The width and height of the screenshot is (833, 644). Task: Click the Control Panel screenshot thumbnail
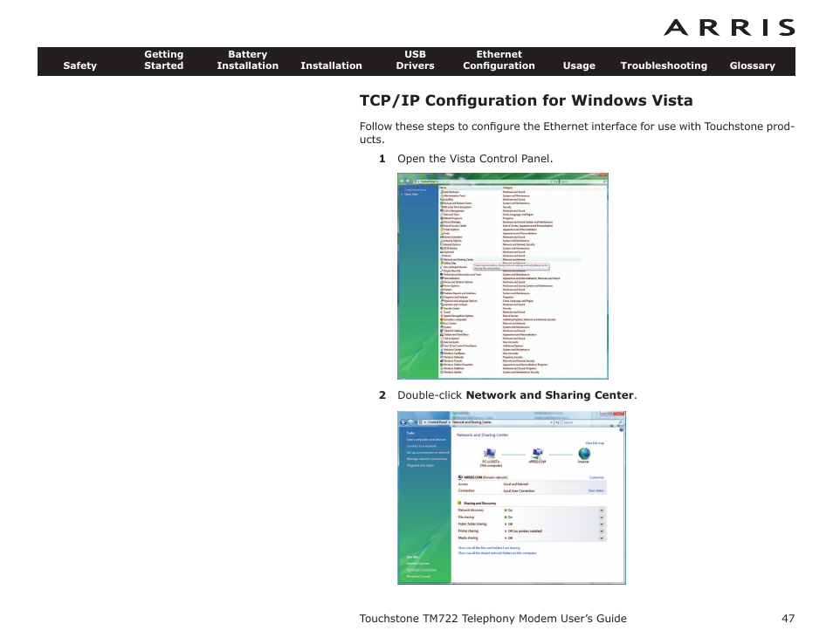pyautogui.click(x=503, y=276)
